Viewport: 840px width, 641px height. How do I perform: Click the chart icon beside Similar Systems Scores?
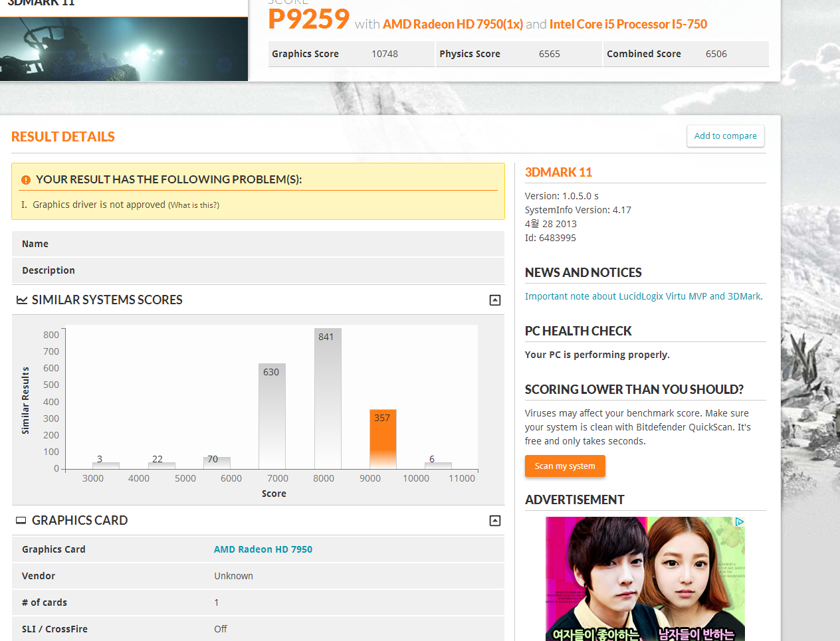click(22, 300)
